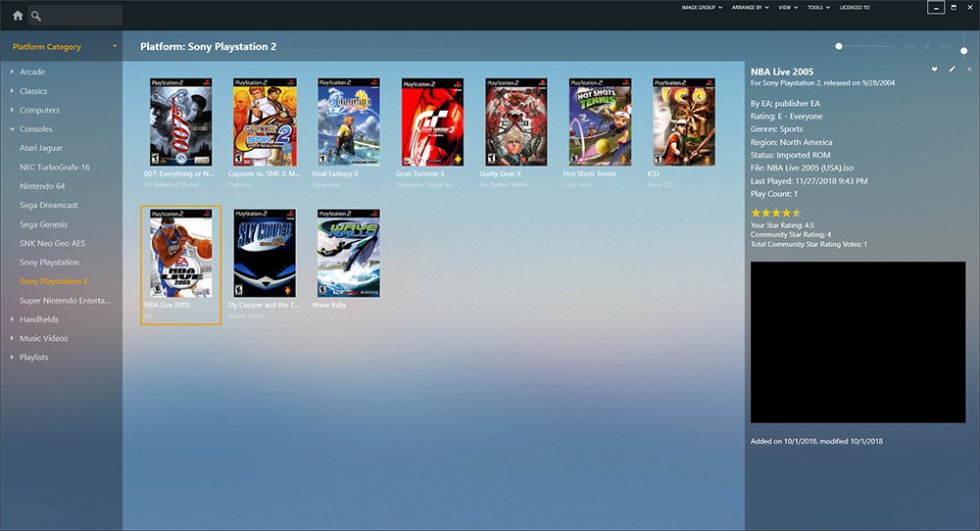
Task: Click the 'Genres: Sports' line
Action: pyautogui.click(x=776, y=129)
